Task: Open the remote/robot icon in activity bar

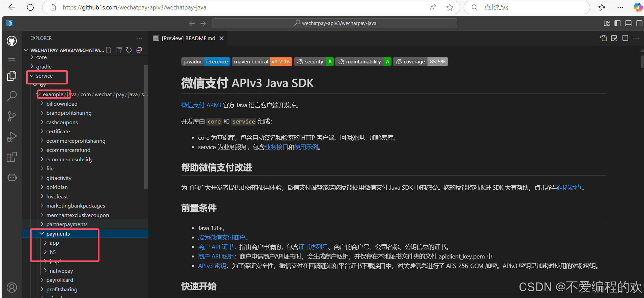Action: coord(12,177)
